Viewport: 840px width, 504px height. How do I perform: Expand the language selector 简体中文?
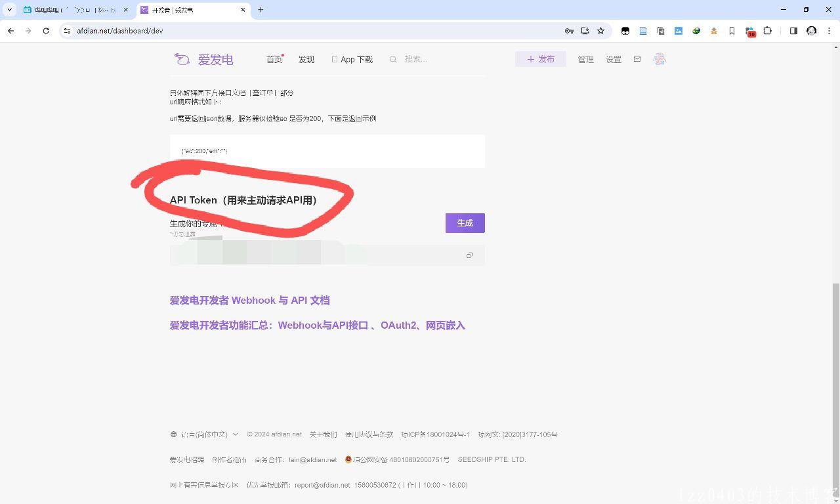point(204,434)
